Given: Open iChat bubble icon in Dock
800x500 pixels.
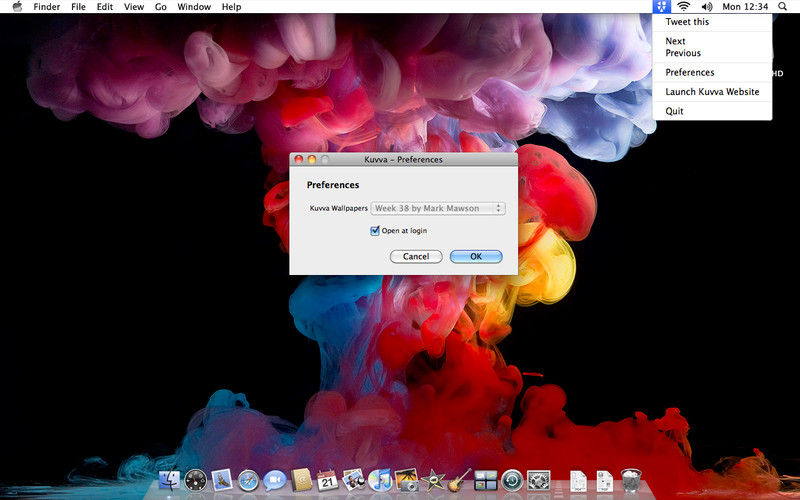Looking at the screenshot, I should click(x=274, y=481).
